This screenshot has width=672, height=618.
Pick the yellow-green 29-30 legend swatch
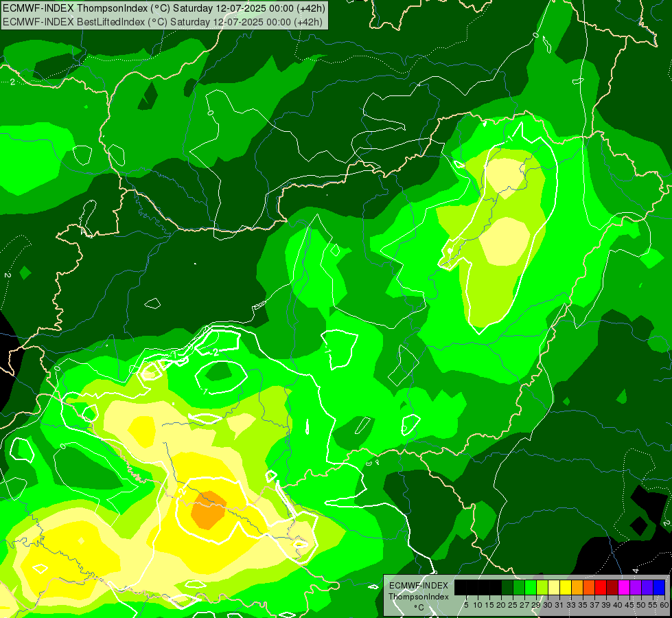(x=542, y=587)
